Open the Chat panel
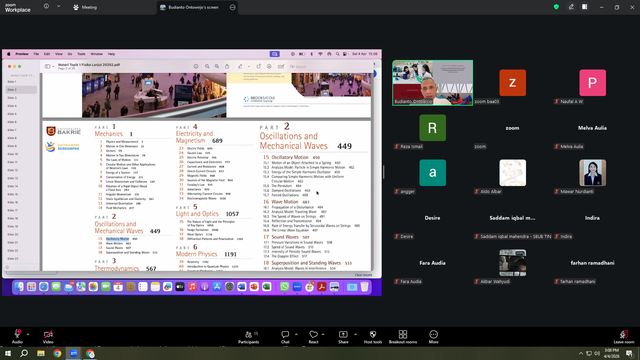 click(x=285, y=337)
